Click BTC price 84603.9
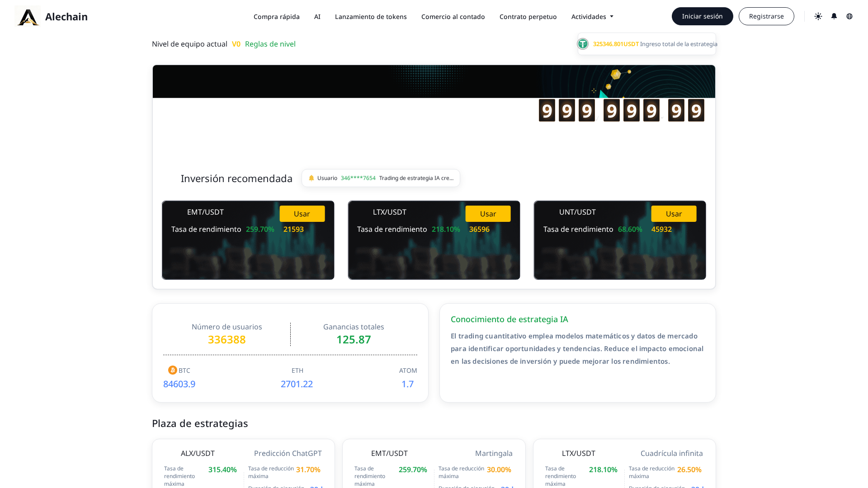The height and width of the screenshot is (488, 868). (x=179, y=384)
